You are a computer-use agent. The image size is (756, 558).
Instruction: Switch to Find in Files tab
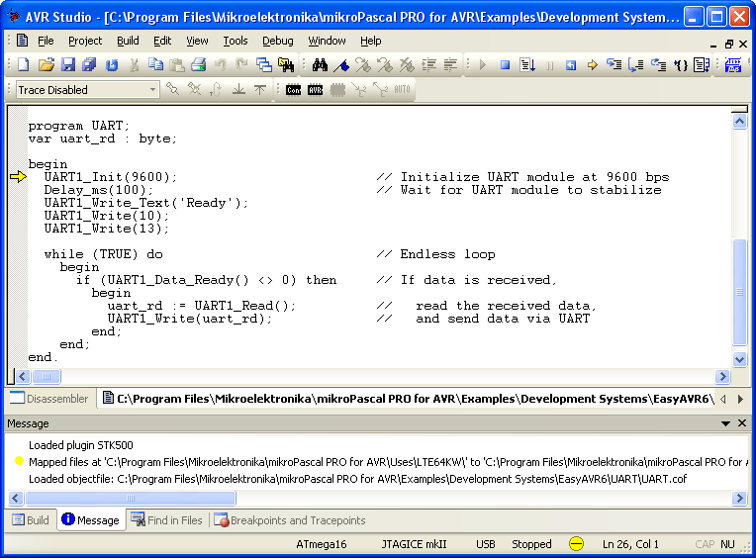point(167,520)
